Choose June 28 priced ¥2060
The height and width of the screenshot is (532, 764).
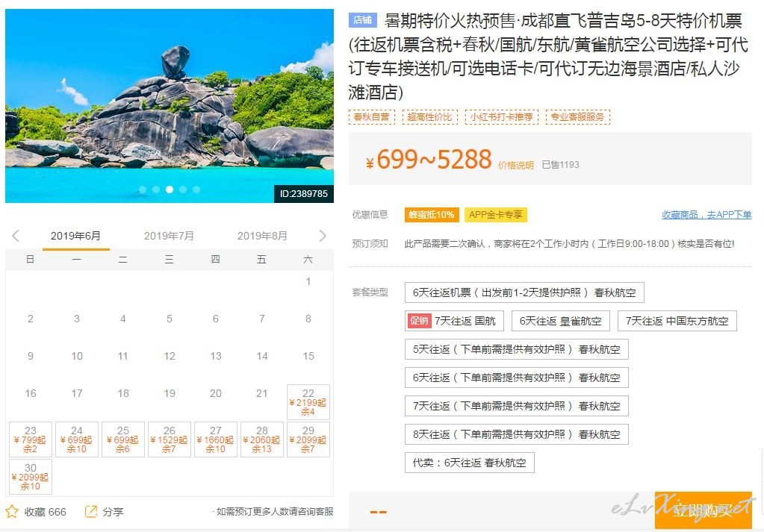pos(261,439)
